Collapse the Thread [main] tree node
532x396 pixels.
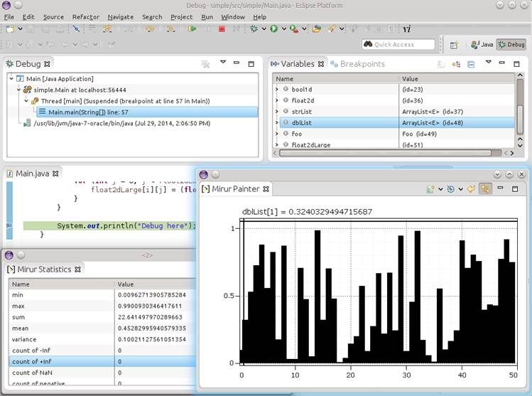pyautogui.click(x=27, y=101)
